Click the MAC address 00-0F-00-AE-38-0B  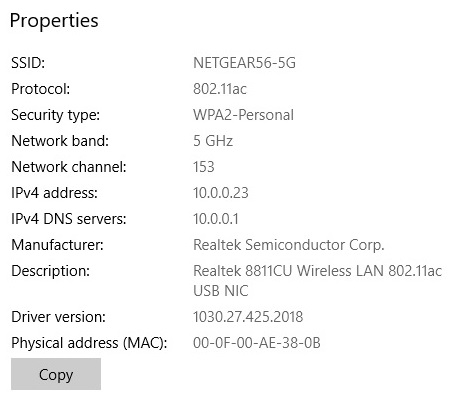pyautogui.click(x=257, y=343)
